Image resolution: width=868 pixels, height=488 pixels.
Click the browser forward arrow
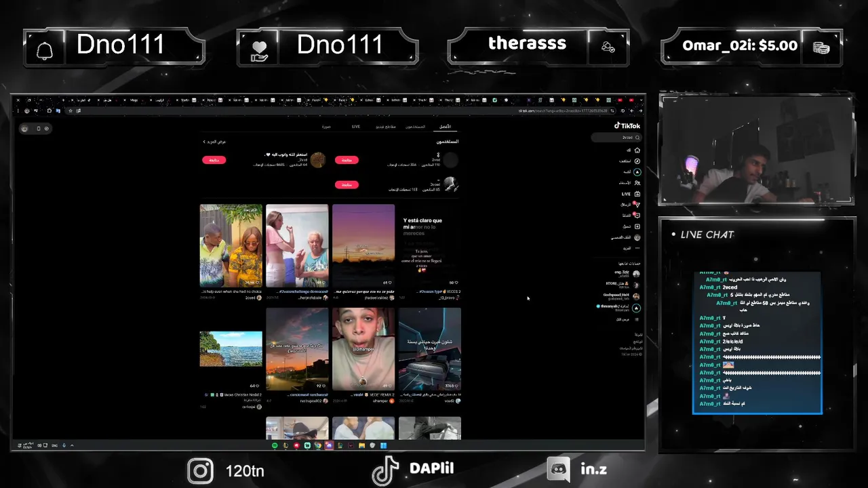pyautogui.click(x=631, y=110)
